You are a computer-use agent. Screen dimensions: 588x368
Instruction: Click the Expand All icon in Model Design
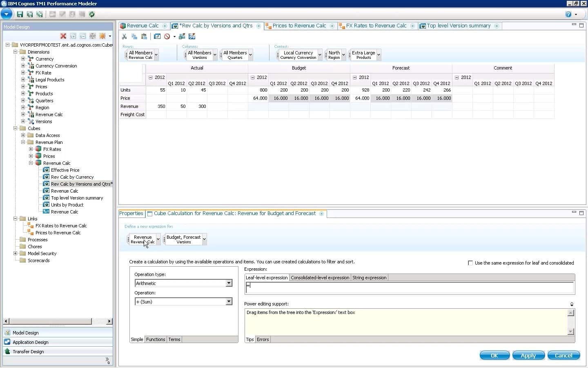73,36
